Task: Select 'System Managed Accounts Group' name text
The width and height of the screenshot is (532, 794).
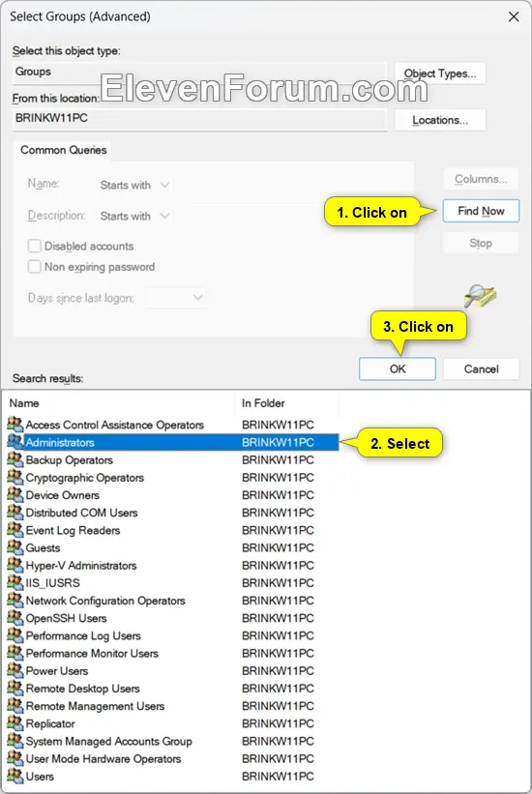Action: coord(109,742)
